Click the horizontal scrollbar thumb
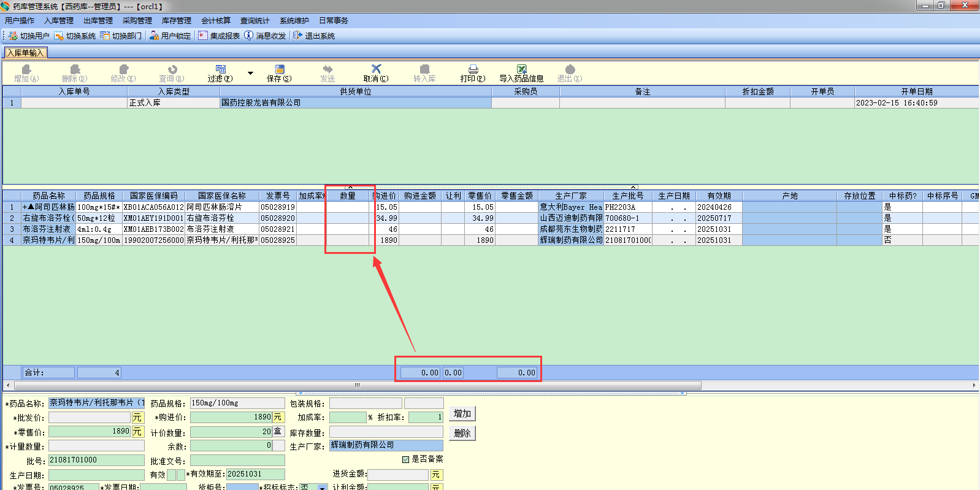The image size is (980, 490). (x=358, y=385)
